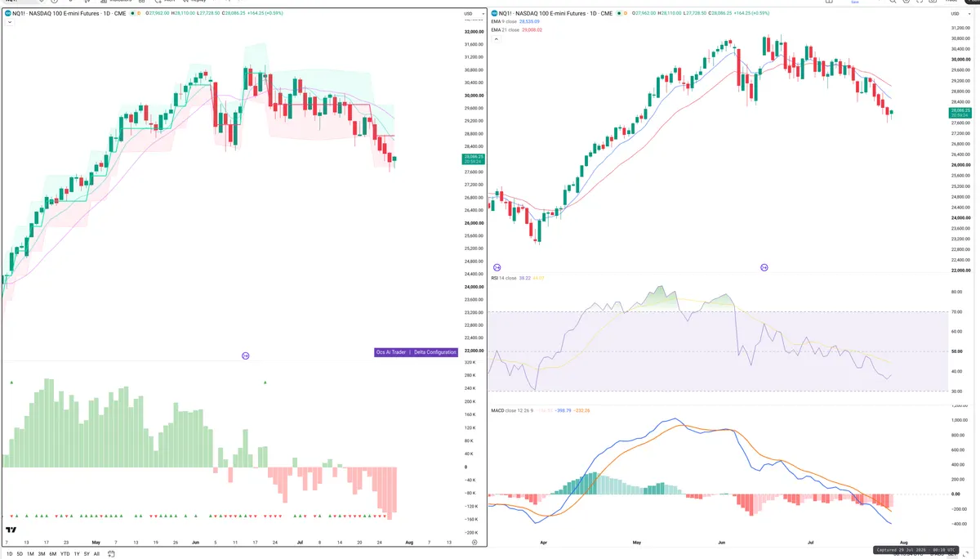980x559 pixels.
Task: Click EMA 9 value 28,535.09
Action: click(531, 22)
